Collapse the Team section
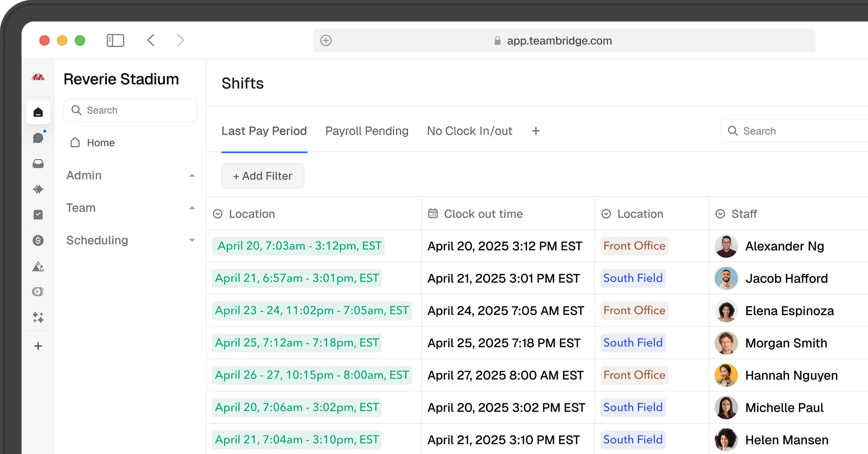Screen dimensions: 868x454 pos(192,208)
